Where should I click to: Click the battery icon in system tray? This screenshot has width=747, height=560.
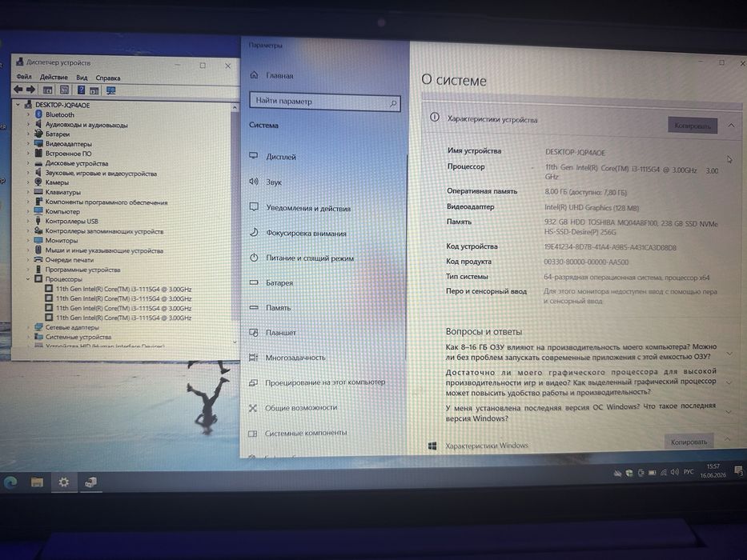click(x=653, y=473)
